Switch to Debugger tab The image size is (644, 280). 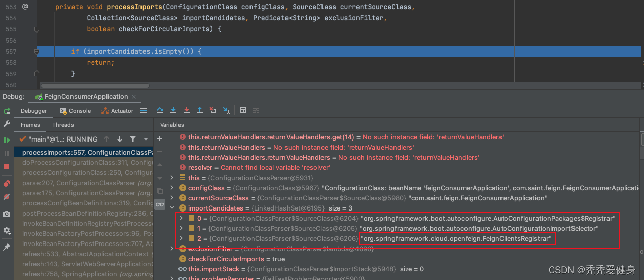[x=33, y=111]
